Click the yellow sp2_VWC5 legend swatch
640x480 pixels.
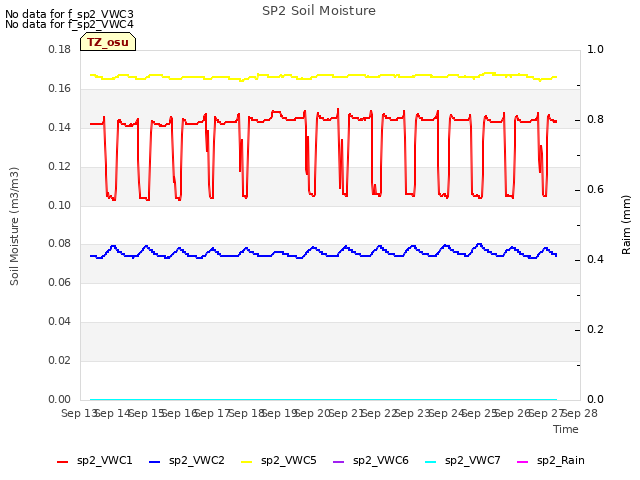tap(247, 462)
